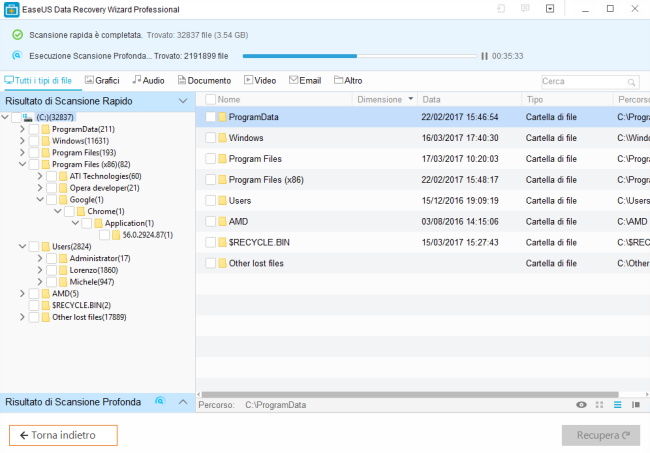Screen dimensions: 650x453
Task: Select AMD(5) folder in tree
Action: click(65, 294)
